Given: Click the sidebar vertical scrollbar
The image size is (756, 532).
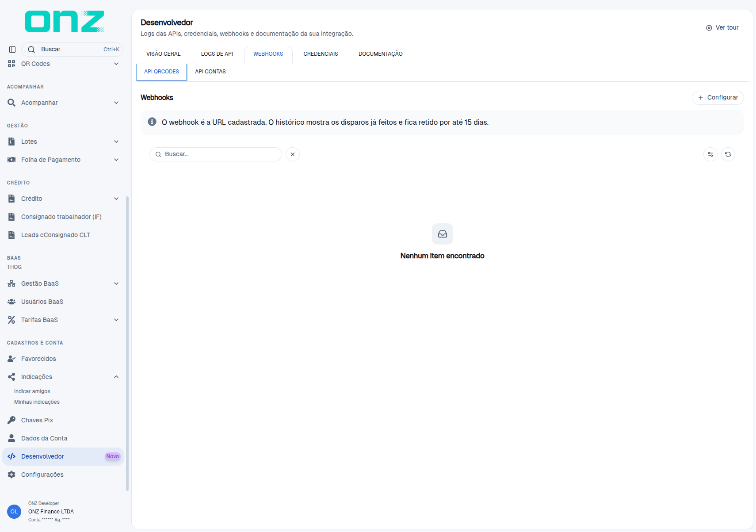Looking at the screenshot, I should point(127,343).
